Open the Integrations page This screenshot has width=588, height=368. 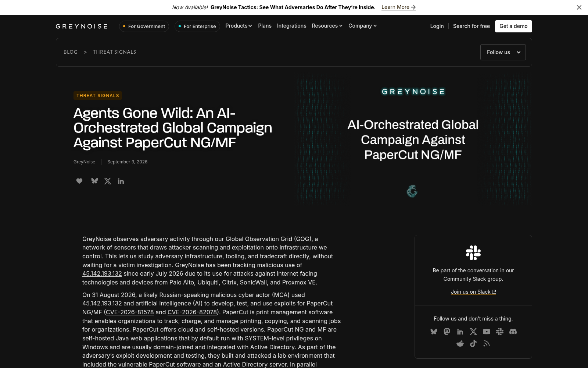tap(291, 26)
